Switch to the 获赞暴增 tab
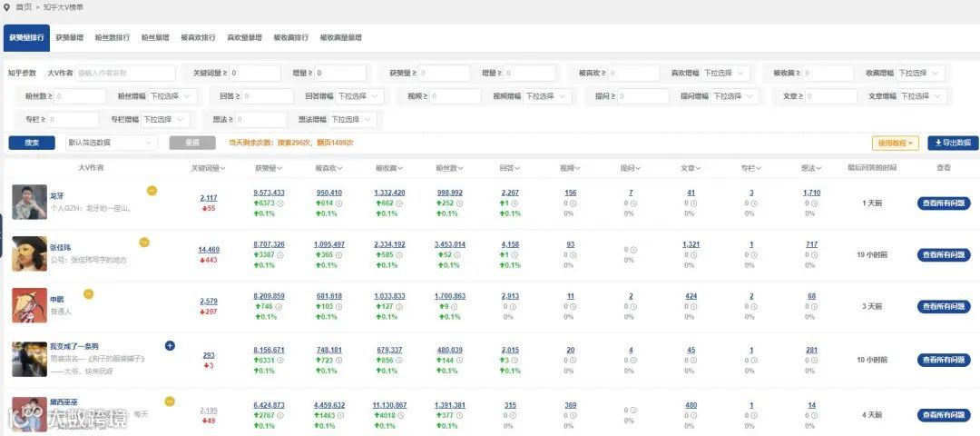The image size is (980, 436). tap(68, 37)
